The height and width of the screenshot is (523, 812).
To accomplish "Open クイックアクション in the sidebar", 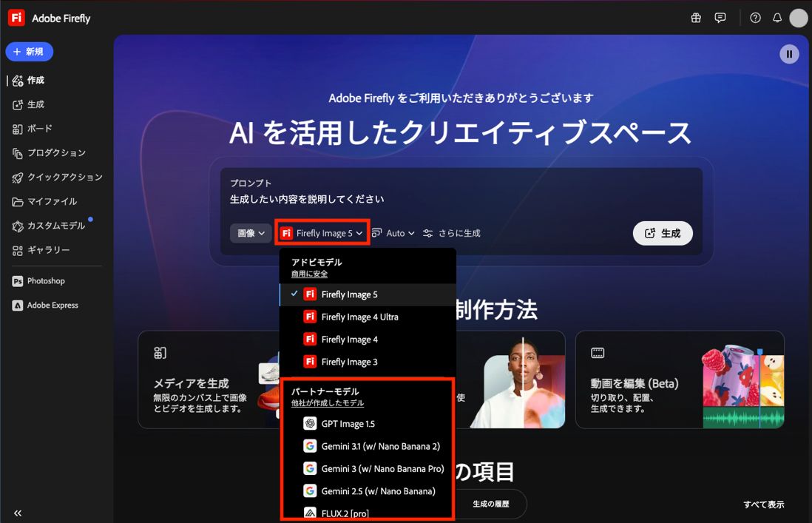I will click(x=57, y=177).
